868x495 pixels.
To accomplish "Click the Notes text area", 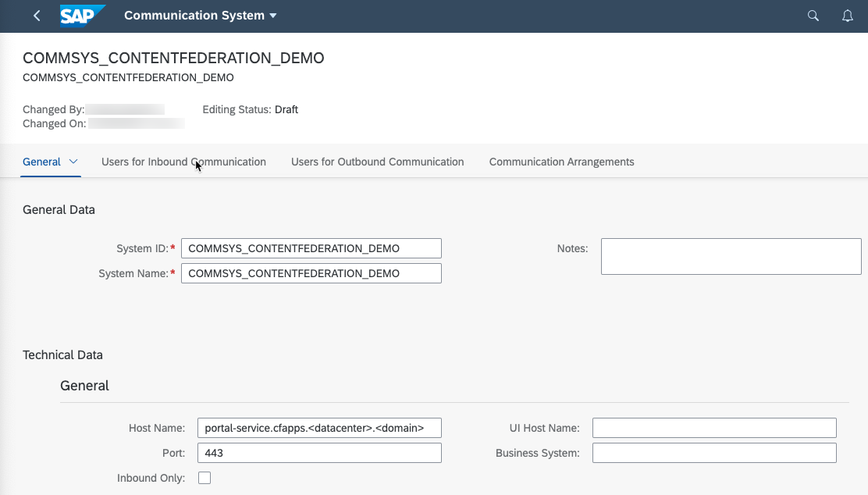I will pos(731,256).
